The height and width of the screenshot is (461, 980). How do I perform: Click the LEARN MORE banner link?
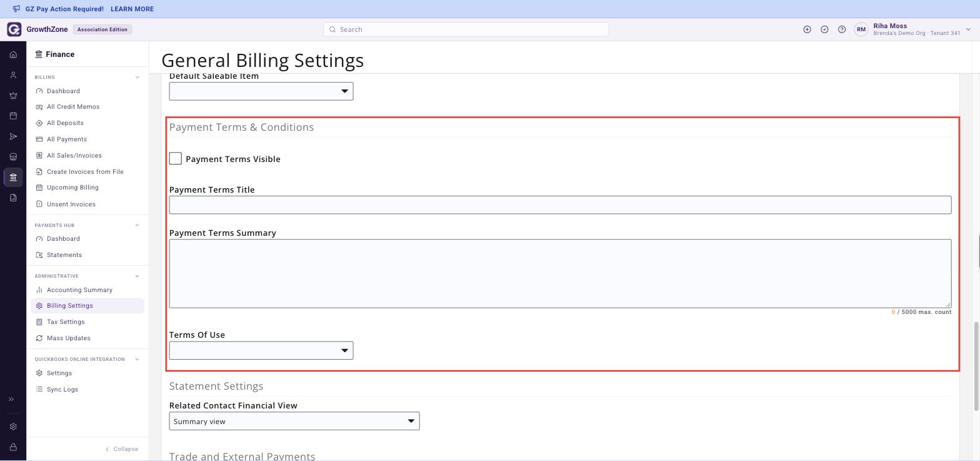[132, 9]
